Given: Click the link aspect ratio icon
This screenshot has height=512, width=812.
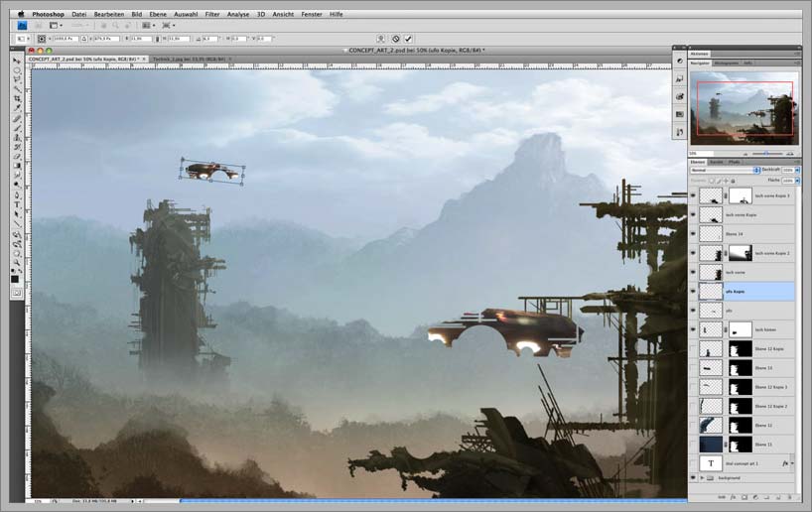Looking at the screenshot, I should [x=158, y=39].
